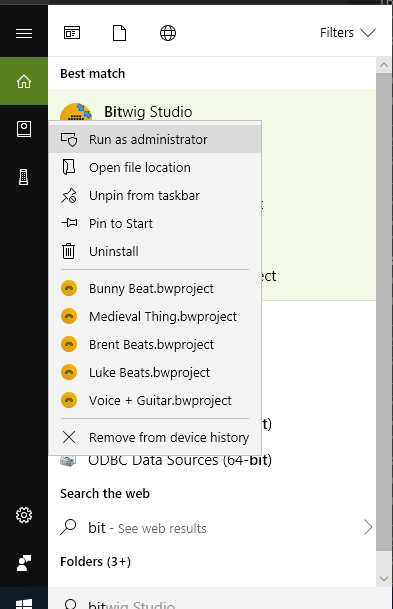
Task: Click the scrollbar up arrow
Action: (384, 65)
